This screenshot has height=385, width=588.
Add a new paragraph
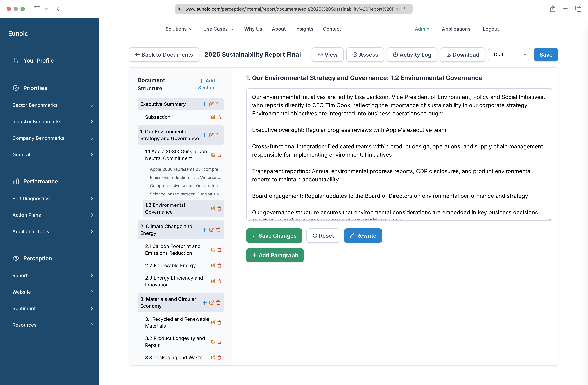275,255
